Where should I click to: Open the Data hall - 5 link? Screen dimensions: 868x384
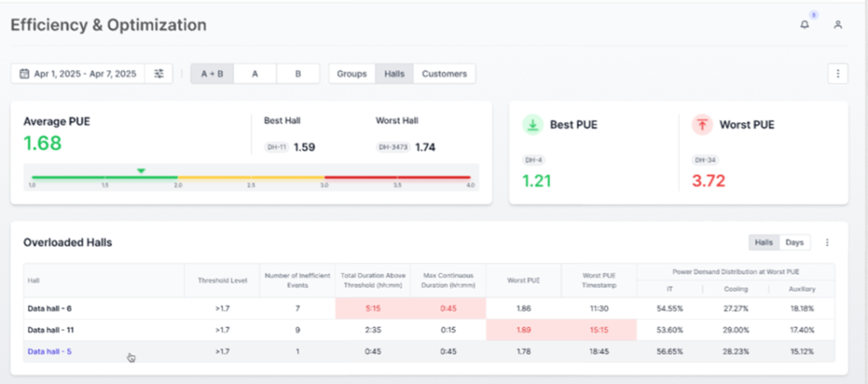pos(49,351)
